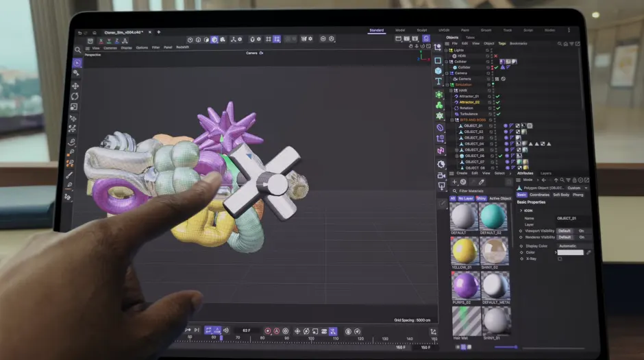Click the No Layer material filter
The height and width of the screenshot is (360, 644).
coord(466,198)
